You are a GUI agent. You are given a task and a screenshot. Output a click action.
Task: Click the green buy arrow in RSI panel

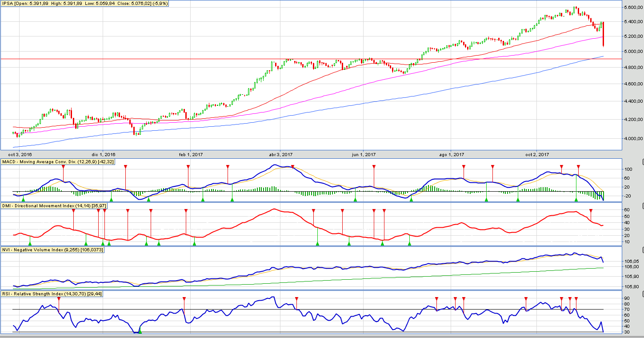click(x=140, y=331)
